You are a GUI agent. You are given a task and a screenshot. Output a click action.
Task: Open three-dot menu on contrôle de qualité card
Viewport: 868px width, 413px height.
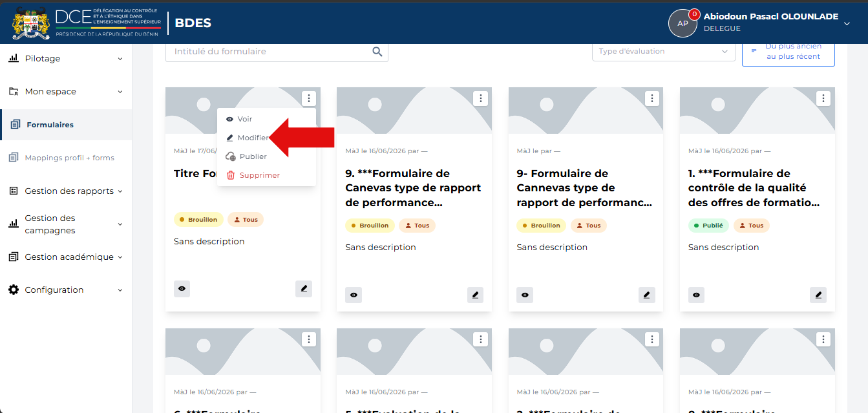coord(823,98)
